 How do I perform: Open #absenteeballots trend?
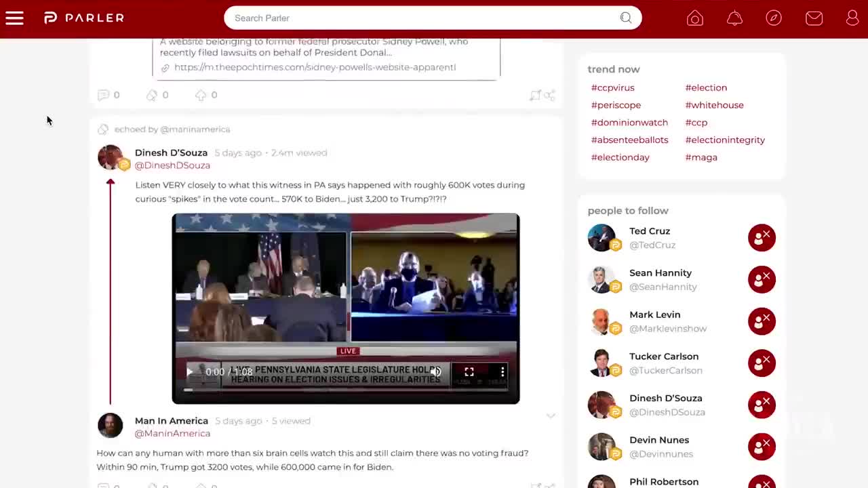pos(629,140)
